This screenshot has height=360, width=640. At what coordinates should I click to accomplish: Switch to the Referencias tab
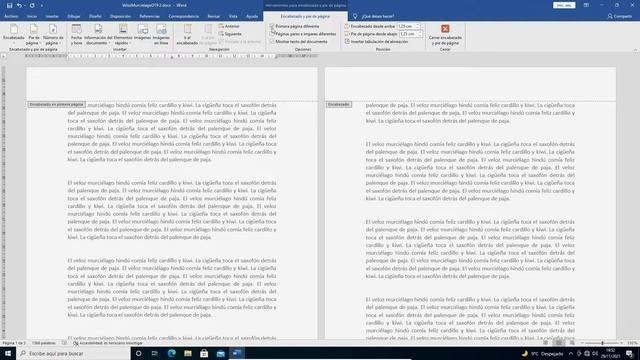149,16
